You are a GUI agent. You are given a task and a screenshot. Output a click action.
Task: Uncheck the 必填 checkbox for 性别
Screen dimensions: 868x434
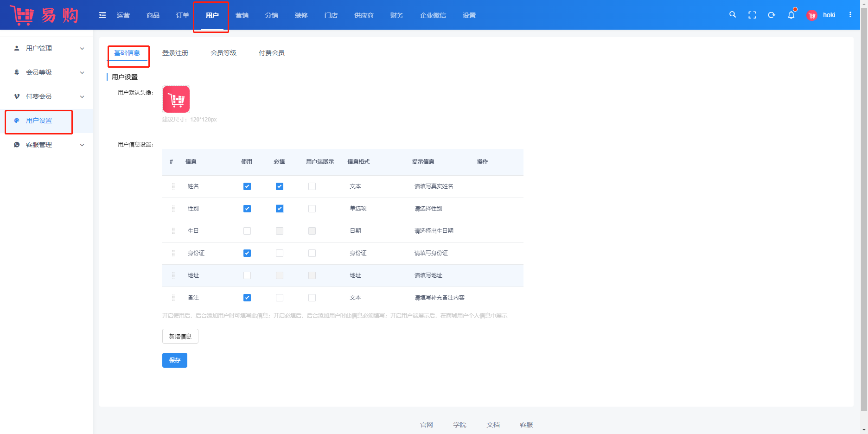point(280,209)
